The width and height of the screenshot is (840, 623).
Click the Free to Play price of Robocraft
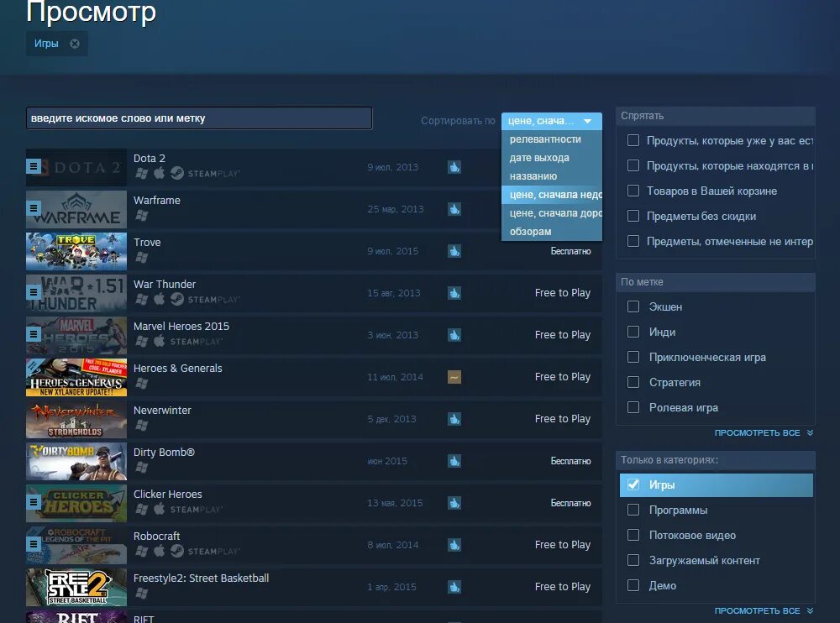(563, 545)
